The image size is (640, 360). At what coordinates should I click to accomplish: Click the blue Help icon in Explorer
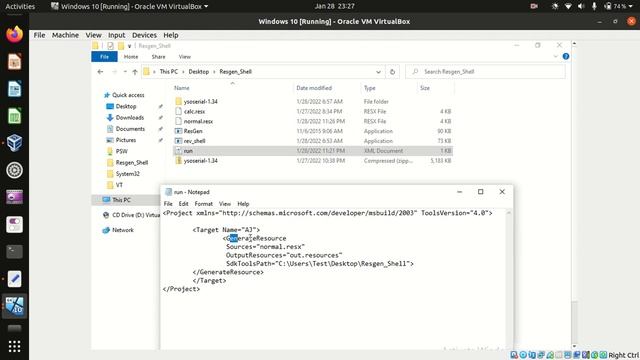566,56
